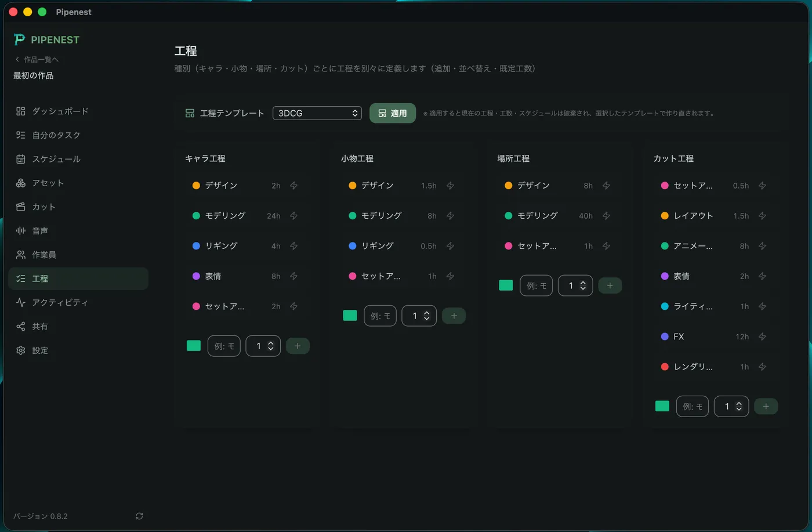The height and width of the screenshot is (532, 812).
Task: Click the 工程 name input in 場所工程
Action: [536, 285]
